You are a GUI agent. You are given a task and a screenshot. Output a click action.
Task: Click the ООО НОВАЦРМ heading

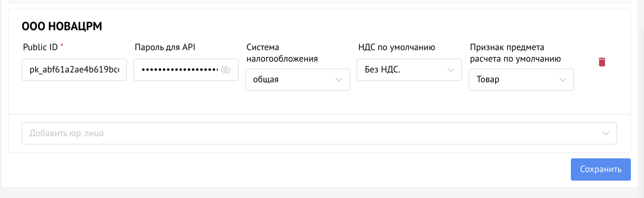62,26
